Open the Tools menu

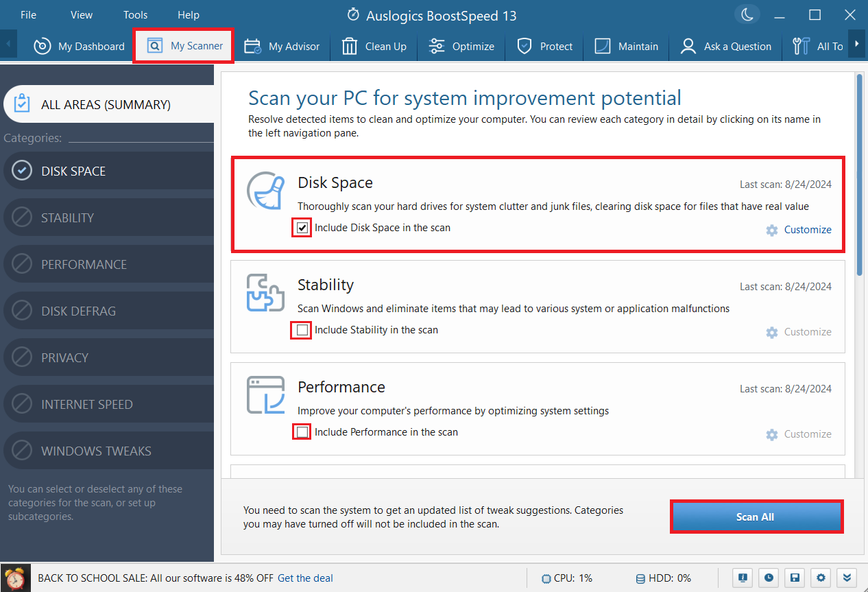click(136, 14)
